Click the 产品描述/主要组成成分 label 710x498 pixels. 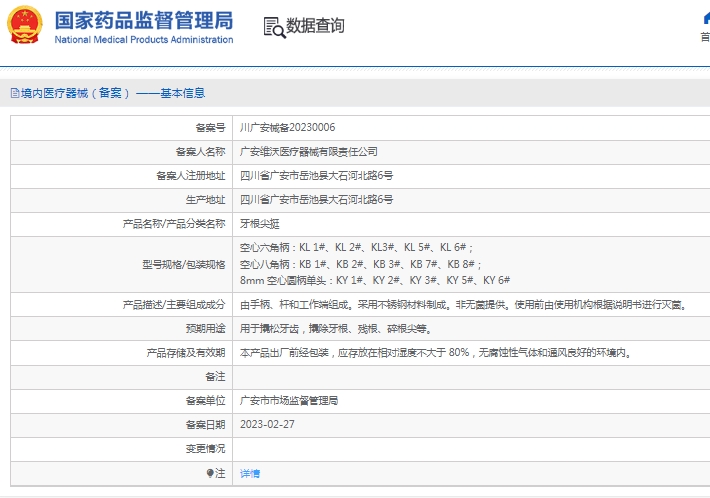[174, 305]
